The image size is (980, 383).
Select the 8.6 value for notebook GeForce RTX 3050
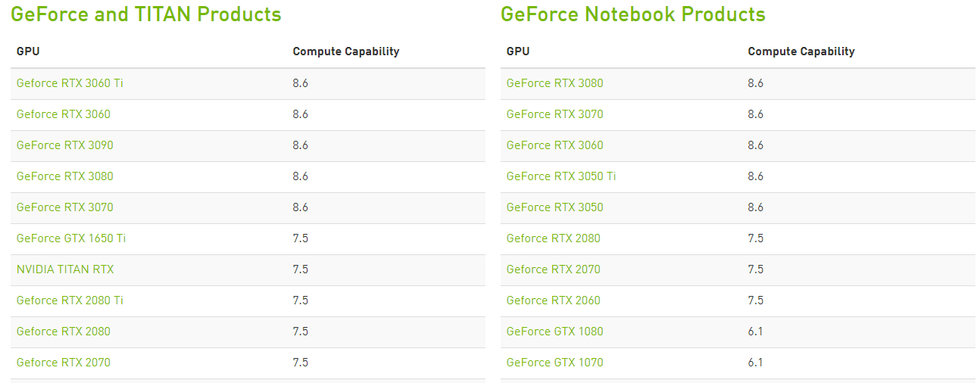pyautogui.click(x=756, y=207)
